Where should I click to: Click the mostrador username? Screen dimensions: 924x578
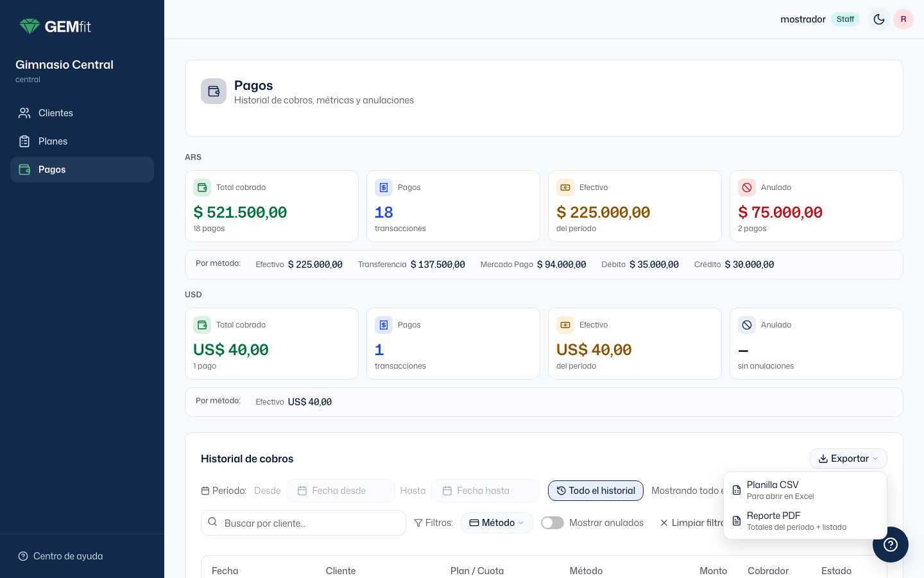click(803, 19)
